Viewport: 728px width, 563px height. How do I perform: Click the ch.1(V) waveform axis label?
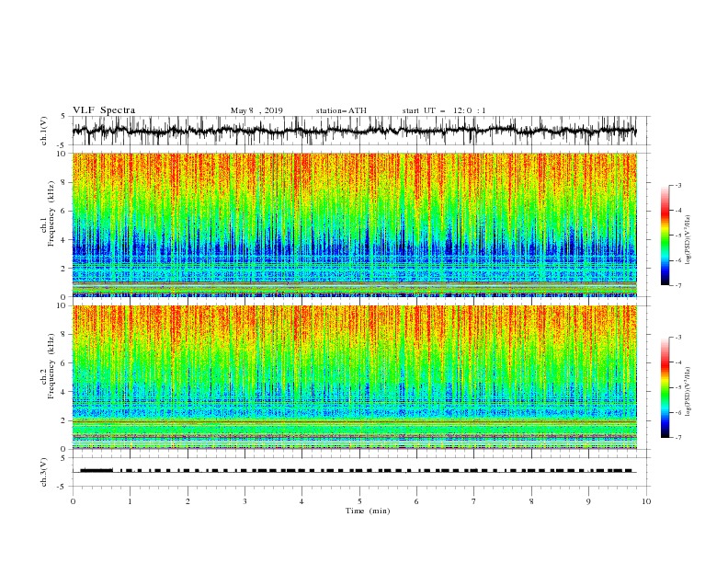coord(44,131)
